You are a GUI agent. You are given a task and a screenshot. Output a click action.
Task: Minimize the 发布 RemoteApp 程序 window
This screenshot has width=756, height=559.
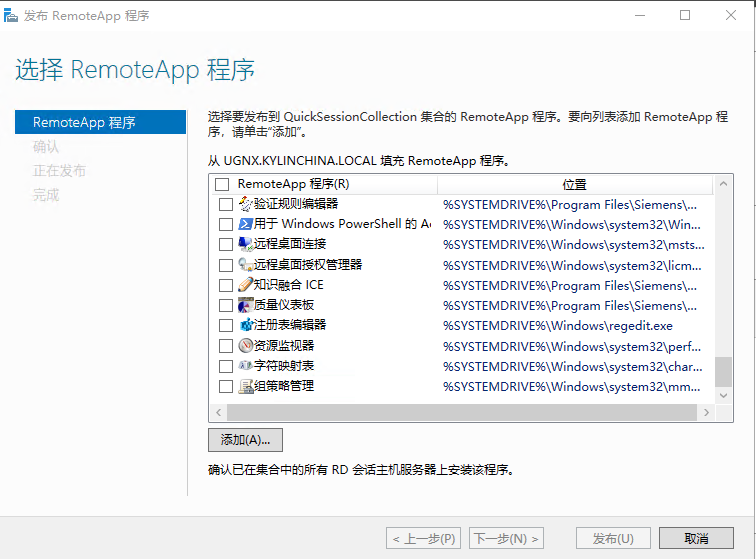(x=640, y=15)
